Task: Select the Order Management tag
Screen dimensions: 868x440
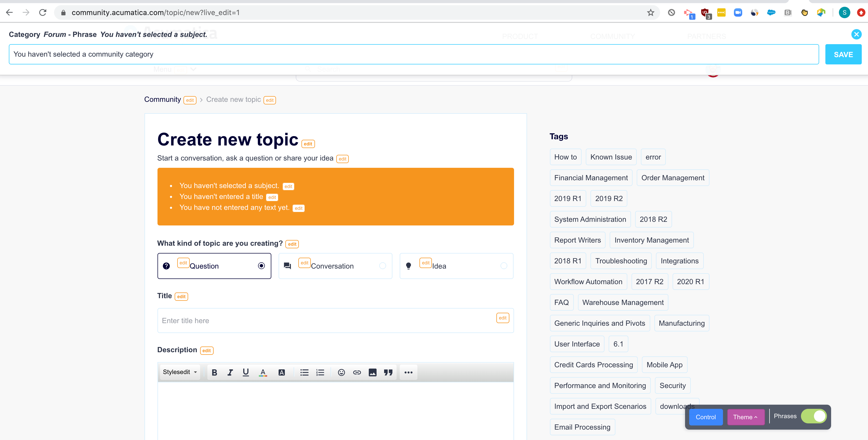Action: point(673,178)
